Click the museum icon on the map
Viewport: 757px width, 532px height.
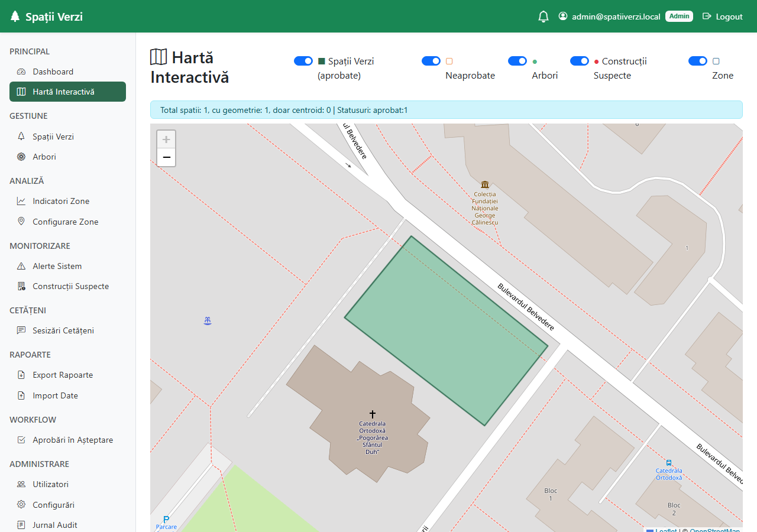pyautogui.click(x=485, y=184)
